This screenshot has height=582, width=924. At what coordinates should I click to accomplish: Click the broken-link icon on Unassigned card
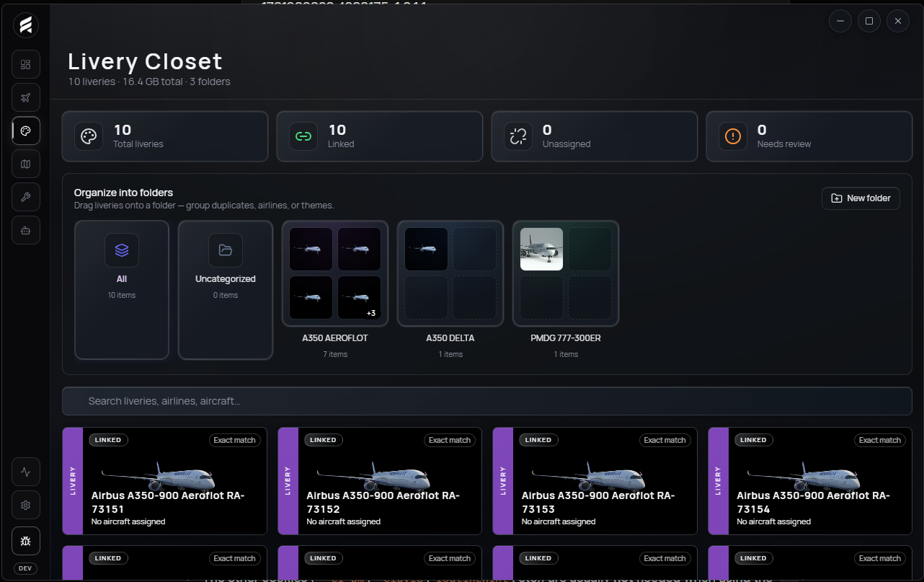(x=518, y=136)
